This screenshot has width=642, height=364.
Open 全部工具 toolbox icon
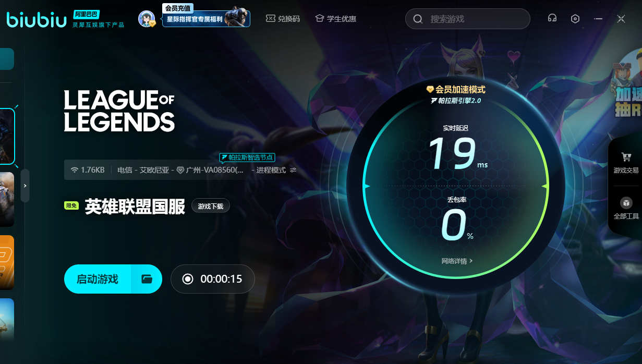(x=626, y=203)
